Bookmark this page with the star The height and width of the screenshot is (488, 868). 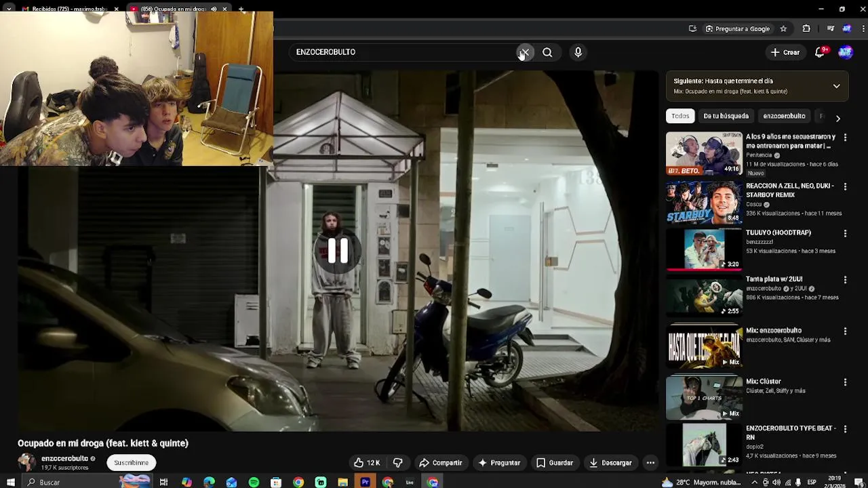[783, 28]
